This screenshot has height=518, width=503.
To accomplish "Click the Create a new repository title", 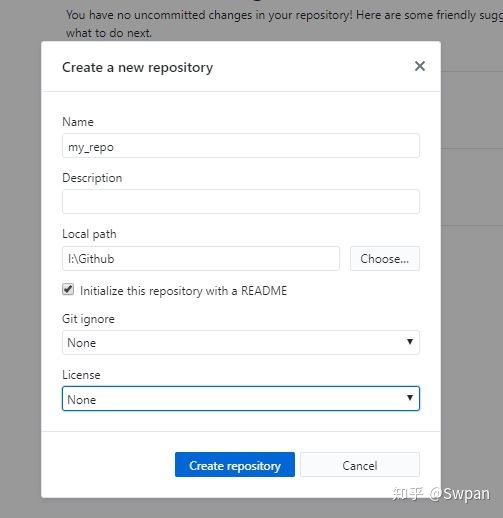I will 137,68.
